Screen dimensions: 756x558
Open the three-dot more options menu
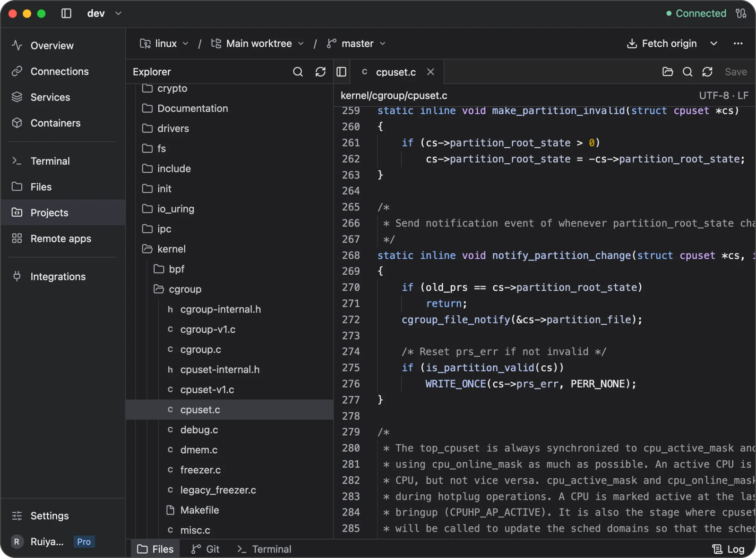click(x=738, y=43)
